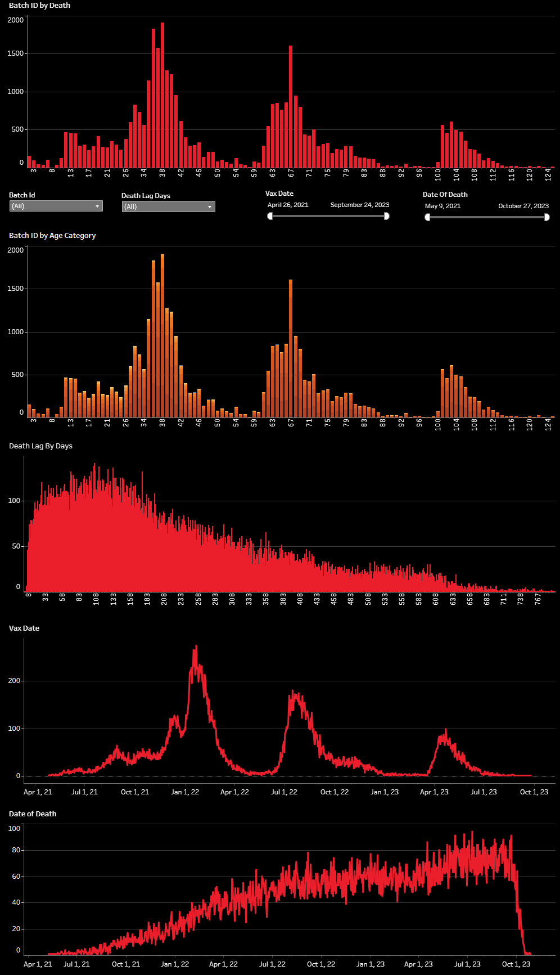Image resolution: width=560 pixels, height=975 pixels.
Task: Select the red batch 38 bar in Batch ID by Death
Action: coord(162,95)
